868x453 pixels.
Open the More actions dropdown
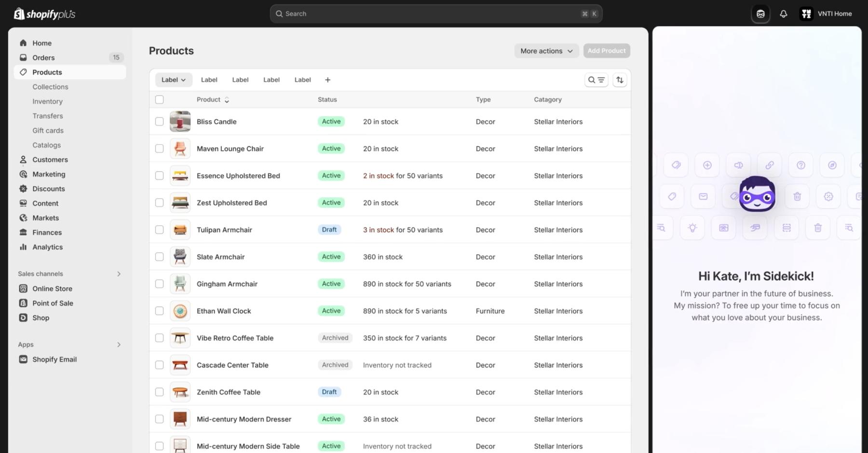(546, 51)
